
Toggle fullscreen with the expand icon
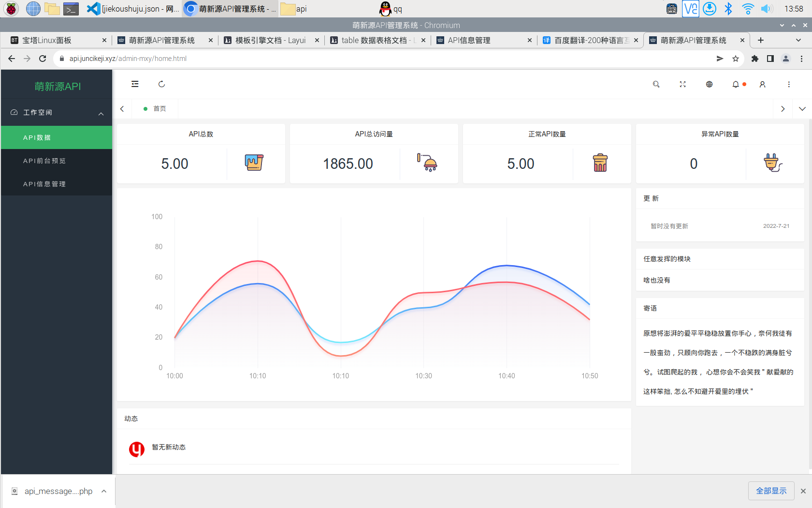pos(682,84)
